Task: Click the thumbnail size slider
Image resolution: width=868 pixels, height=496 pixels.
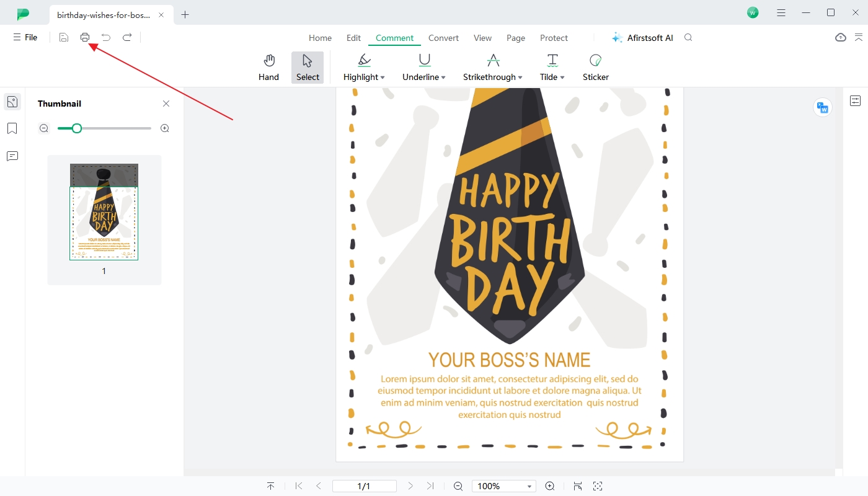Action: click(x=104, y=128)
